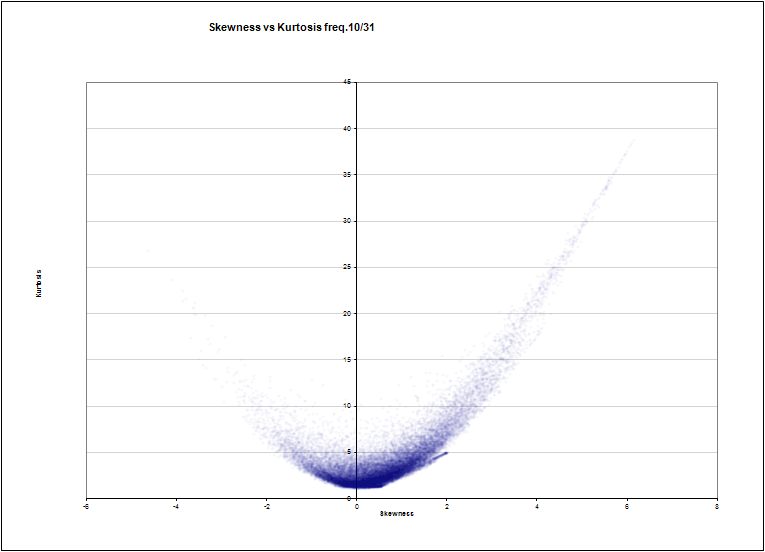The width and height of the screenshot is (765, 552).
Task: Click the x-axis value 6
Action: tap(627, 507)
